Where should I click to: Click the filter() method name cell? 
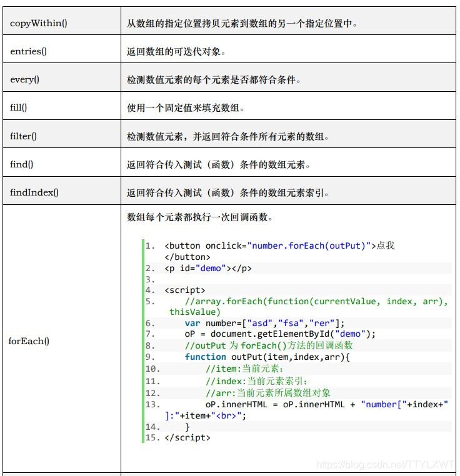click(62, 134)
